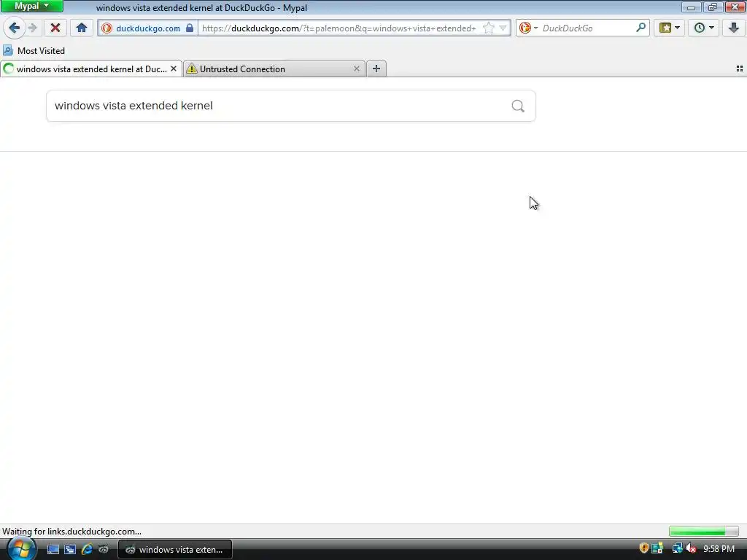Viewport: 747px width, 560px height.
Task: Go back one page with back arrow
Action: [x=15, y=28]
